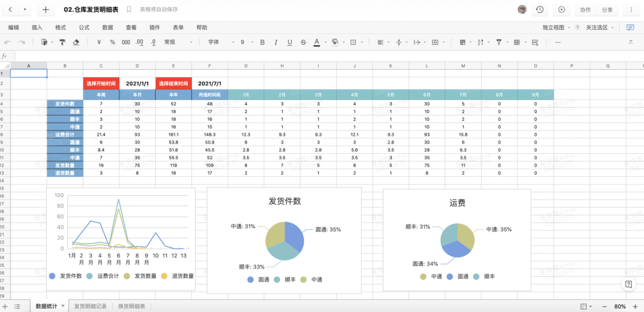
Task: Create a new document with plus
Action: (45, 10)
